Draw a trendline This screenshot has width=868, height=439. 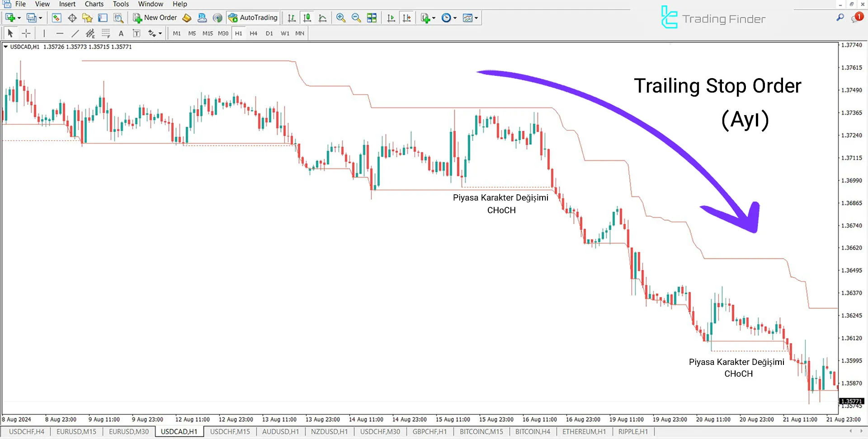click(x=75, y=33)
